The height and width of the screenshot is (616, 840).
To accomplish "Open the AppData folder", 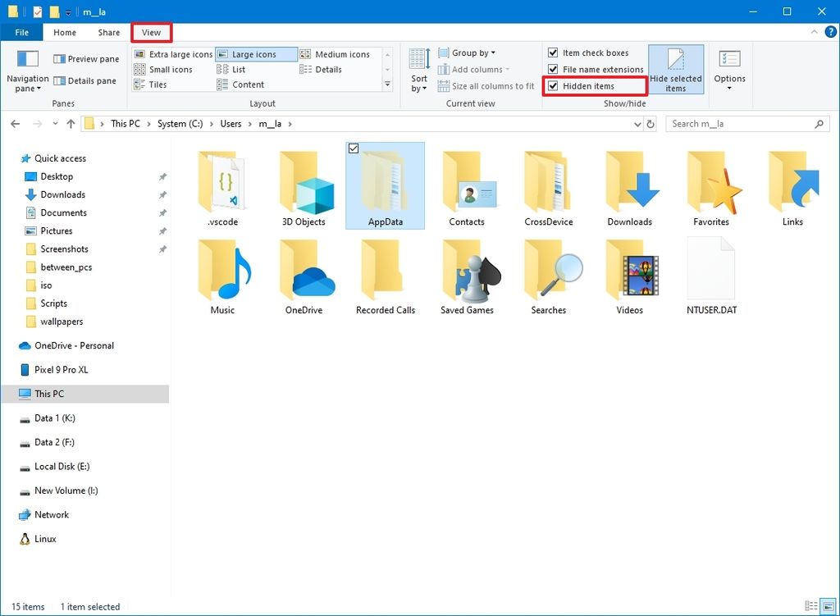I will click(385, 182).
